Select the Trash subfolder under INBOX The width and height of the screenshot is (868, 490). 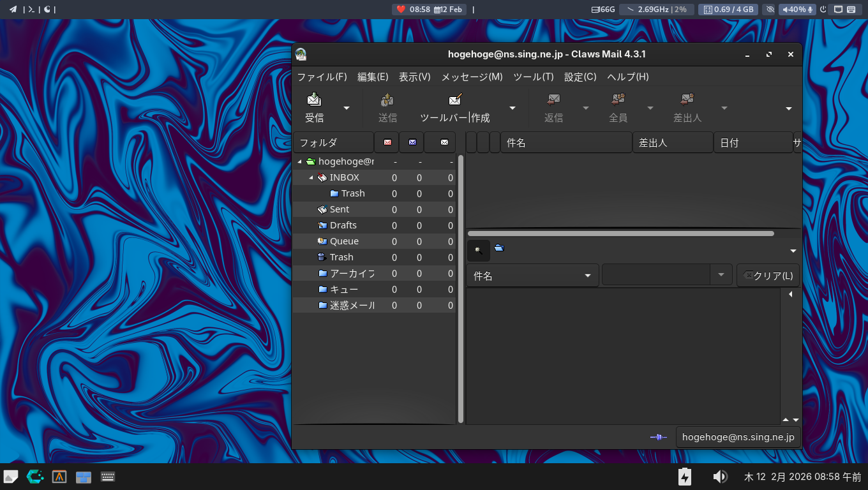coord(374,193)
